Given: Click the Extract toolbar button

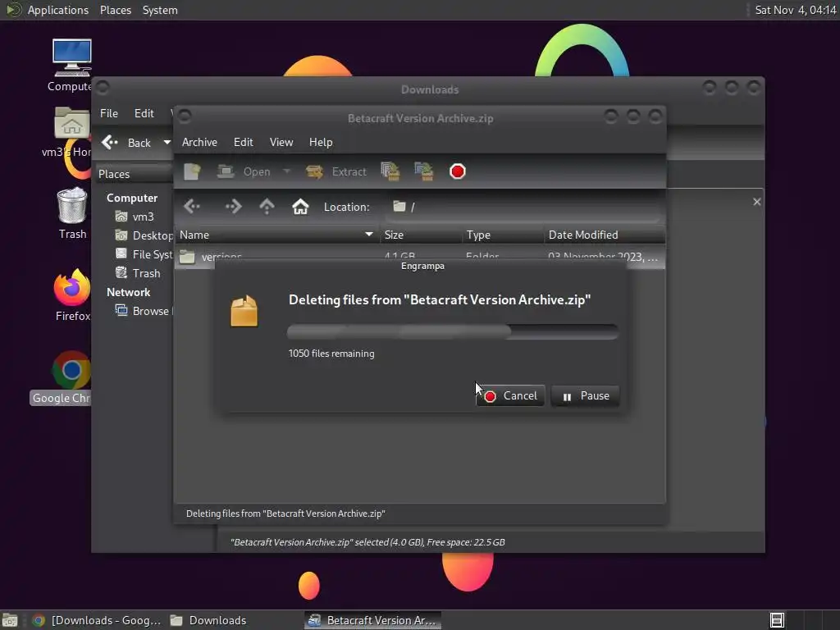Looking at the screenshot, I should pos(336,172).
